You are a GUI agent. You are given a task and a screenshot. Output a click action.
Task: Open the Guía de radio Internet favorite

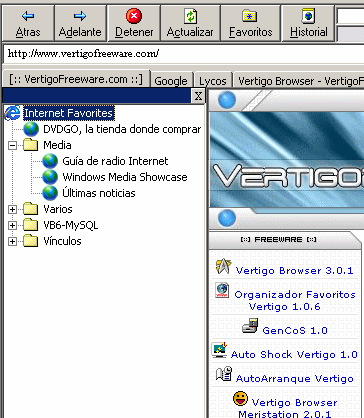click(x=115, y=161)
